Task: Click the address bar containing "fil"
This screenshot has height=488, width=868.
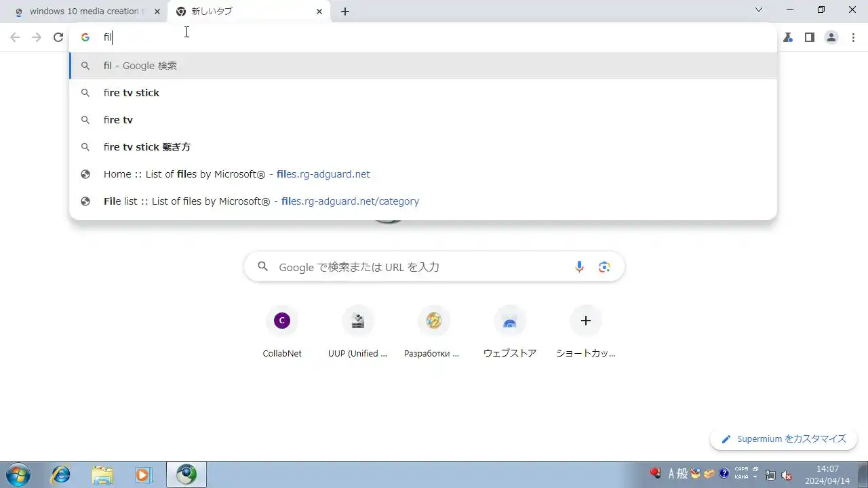Action: pyautogui.click(x=423, y=37)
